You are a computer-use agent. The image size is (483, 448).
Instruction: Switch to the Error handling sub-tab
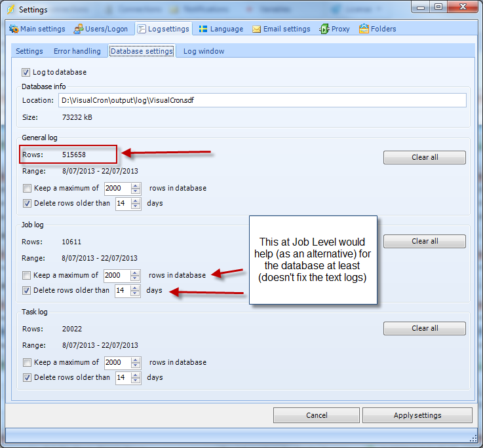tap(77, 51)
